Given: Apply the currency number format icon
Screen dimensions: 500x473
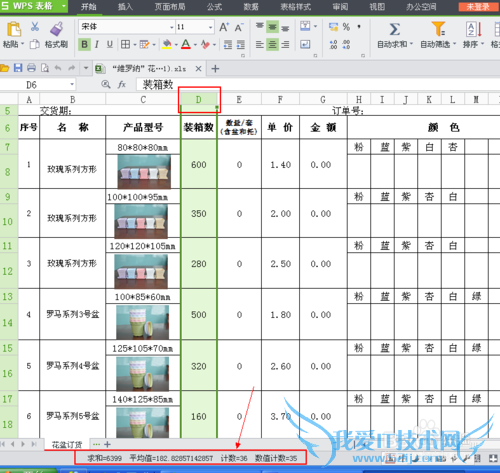Looking at the screenshot, I should [333, 27].
